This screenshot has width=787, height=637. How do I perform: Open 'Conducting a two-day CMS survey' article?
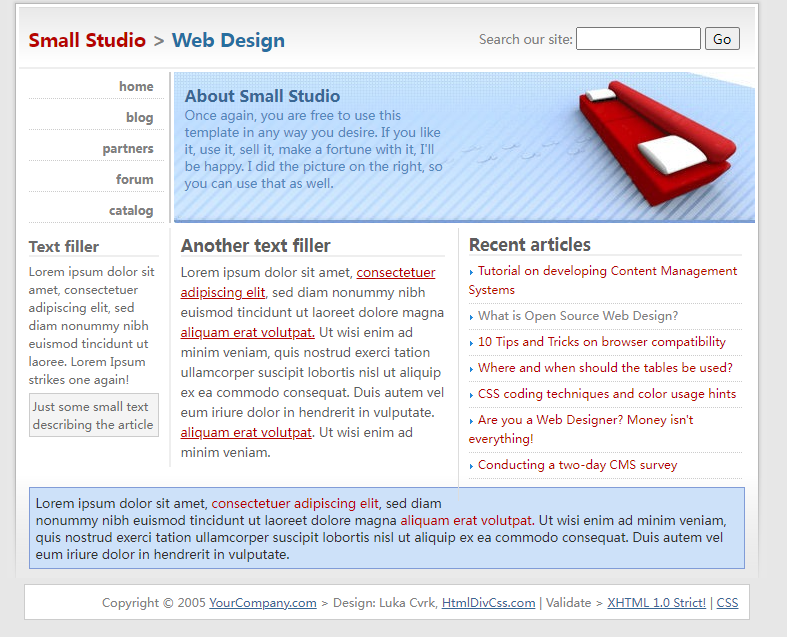click(577, 465)
